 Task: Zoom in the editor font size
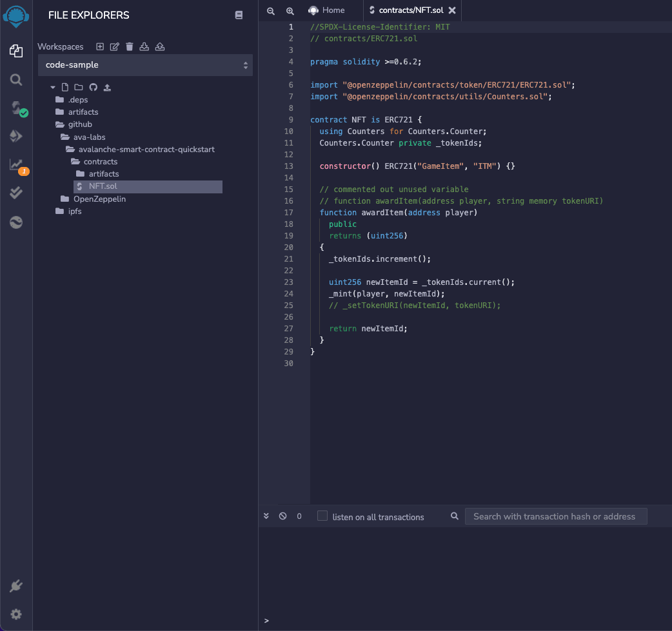pos(290,11)
